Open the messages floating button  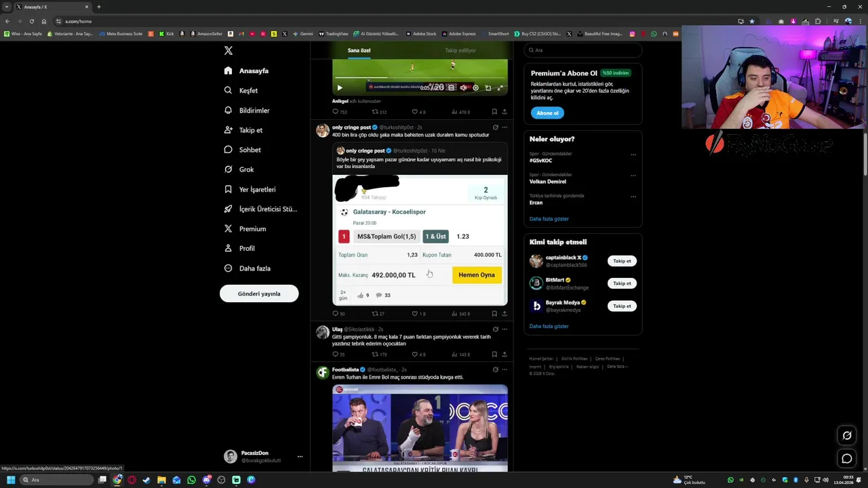click(x=846, y=459)
